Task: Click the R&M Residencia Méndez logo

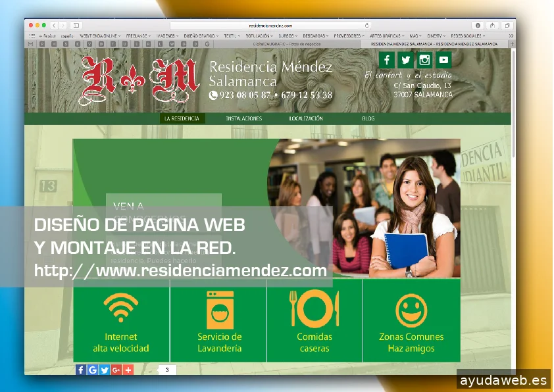Action: pos(139,81)
